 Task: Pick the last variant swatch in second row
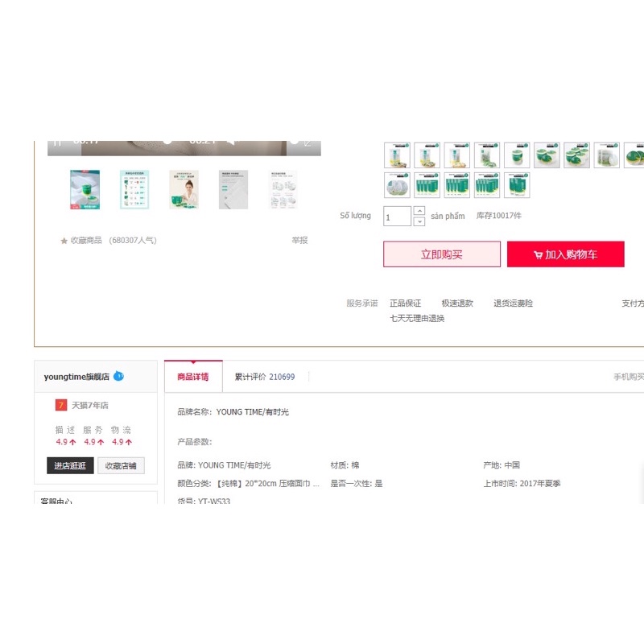click(516, 185)
